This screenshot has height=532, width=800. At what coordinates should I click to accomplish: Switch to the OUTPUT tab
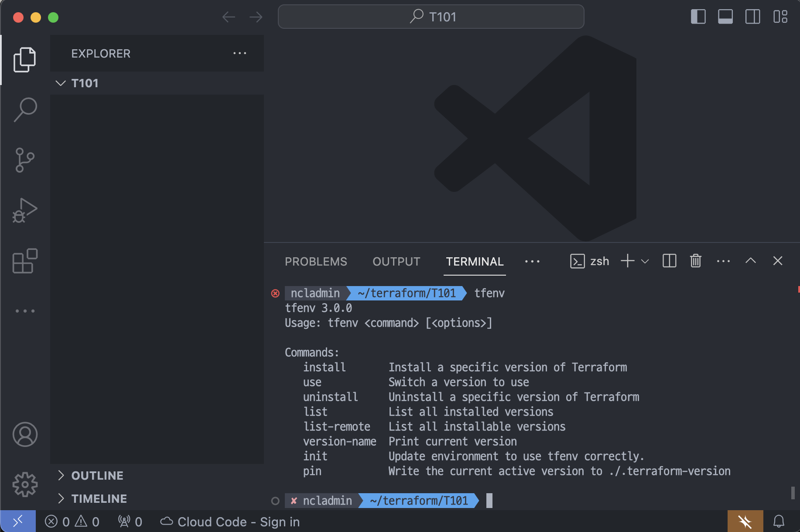click(396, 261)
